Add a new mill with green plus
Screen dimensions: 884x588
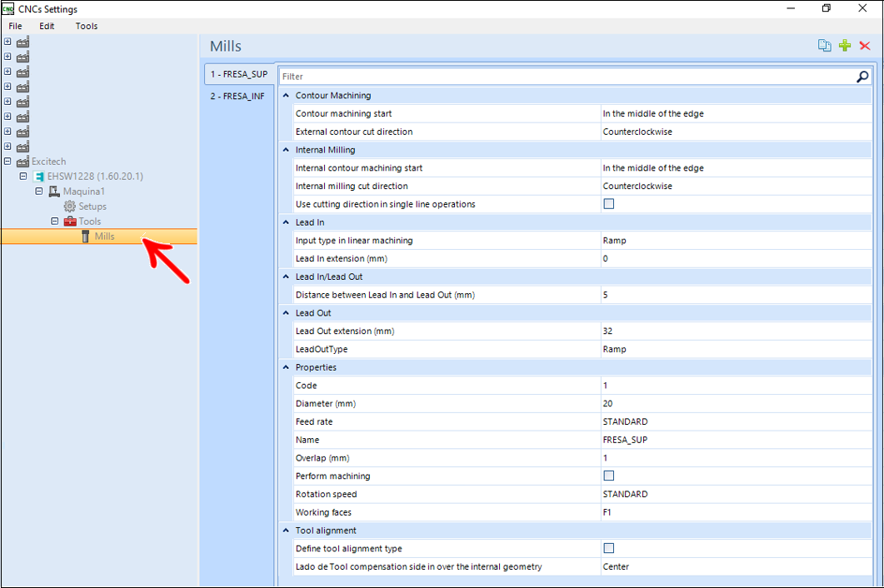tap(845, 46)
